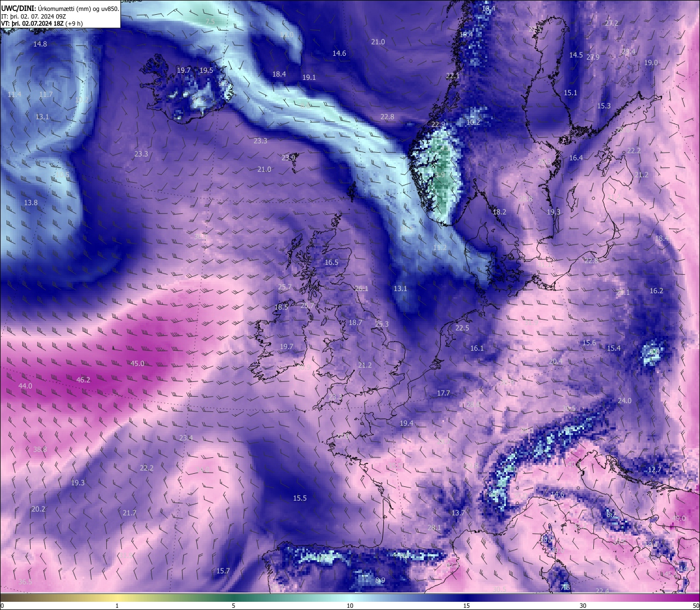The width and height of the screenshot is (700, 610).
Task: Click the 18.7 value over northern England
Action: pyautogui.click(x=355, y=322)
